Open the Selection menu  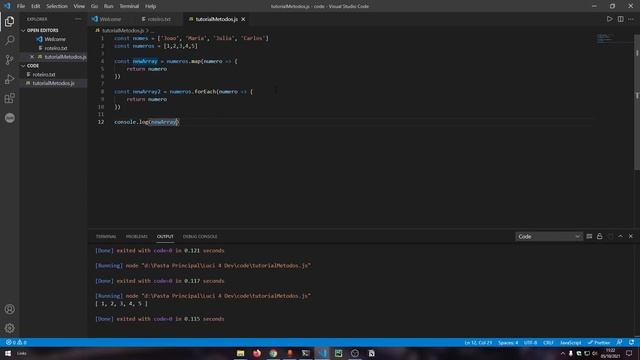[x=57, y=6]
